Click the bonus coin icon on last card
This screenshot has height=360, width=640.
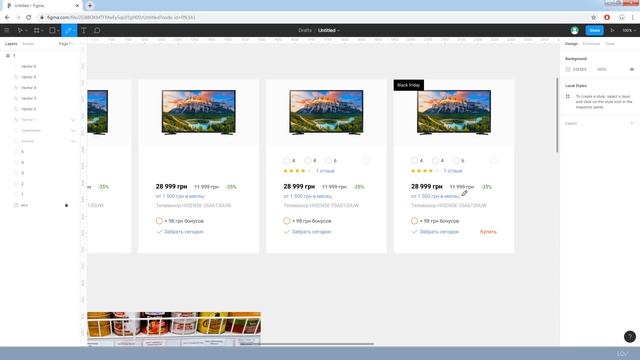[x=414, y=221]
